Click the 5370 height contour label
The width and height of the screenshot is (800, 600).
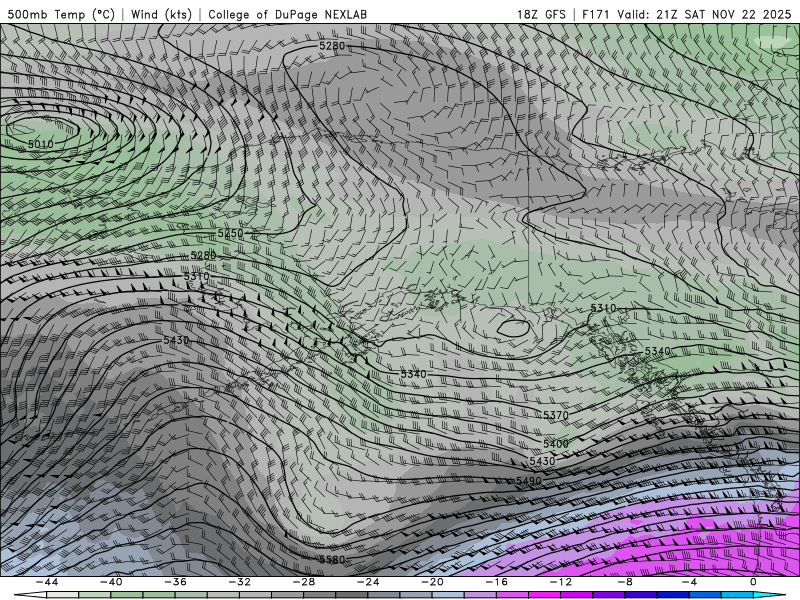tap(556, 415)
